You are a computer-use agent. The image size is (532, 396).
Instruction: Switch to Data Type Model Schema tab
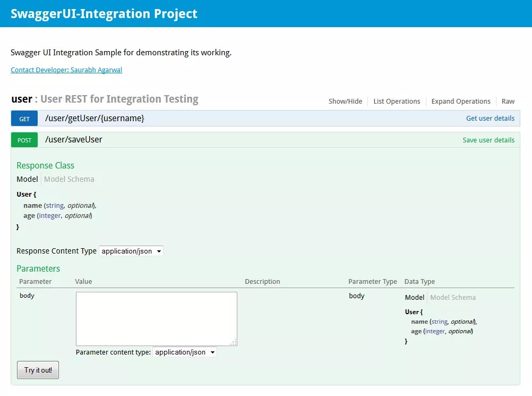(x=452, y=298)
